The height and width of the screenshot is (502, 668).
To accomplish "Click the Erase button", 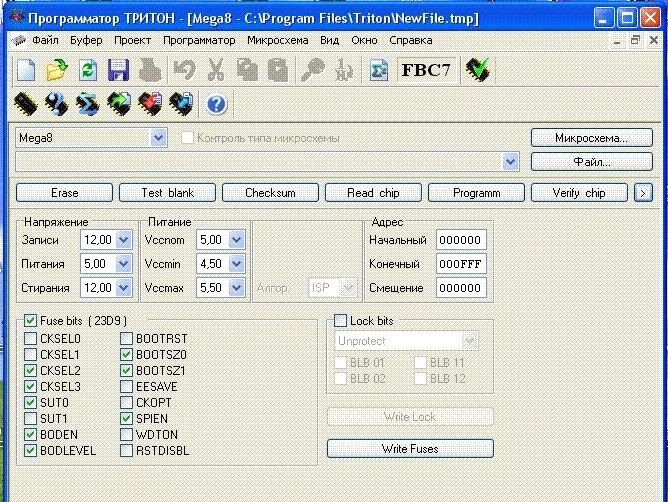I will [64, 193].
